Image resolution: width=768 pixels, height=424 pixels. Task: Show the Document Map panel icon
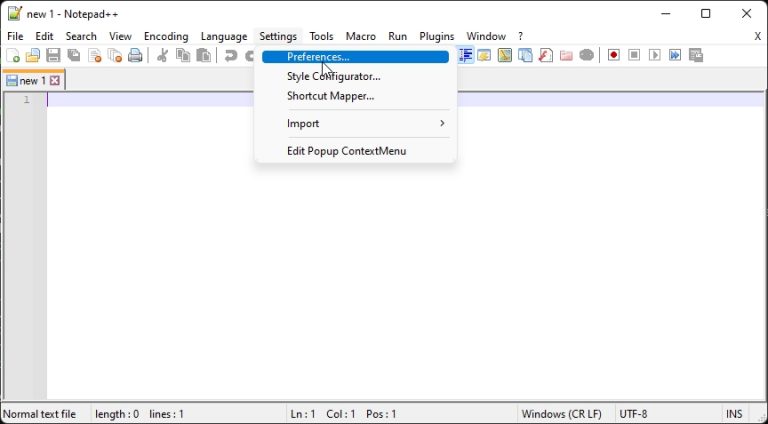[x=504, y=55]
